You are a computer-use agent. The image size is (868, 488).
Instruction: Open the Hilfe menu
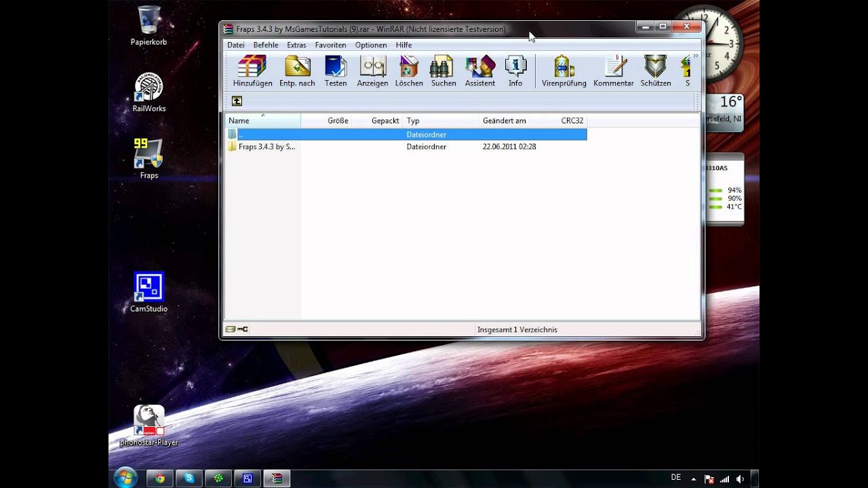tap(403, 45)
